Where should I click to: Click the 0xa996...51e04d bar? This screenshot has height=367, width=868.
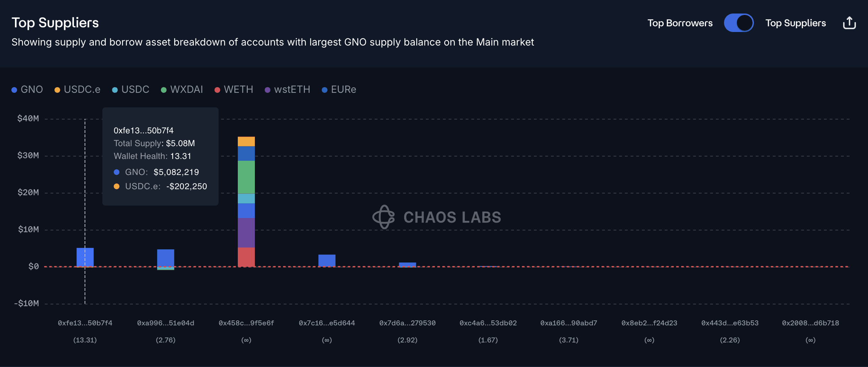[x=166, y=258]
